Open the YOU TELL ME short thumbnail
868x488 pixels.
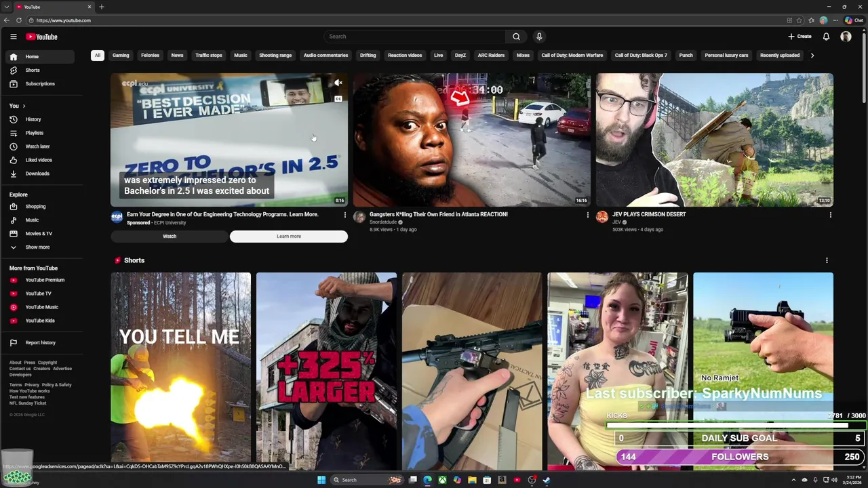pyautogui.click(x=181, y=371)
